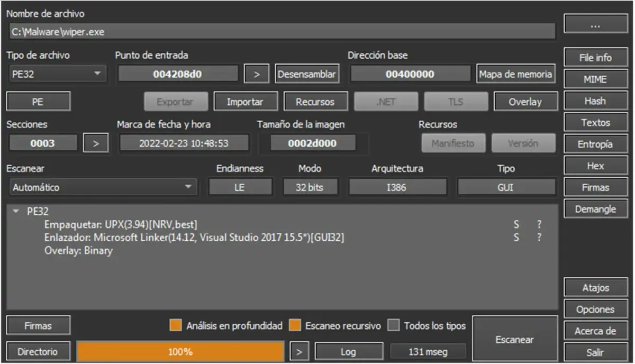The image size is (635, 364).
Task: Click the Modo 32 bits value
Action: coord(310,187)
